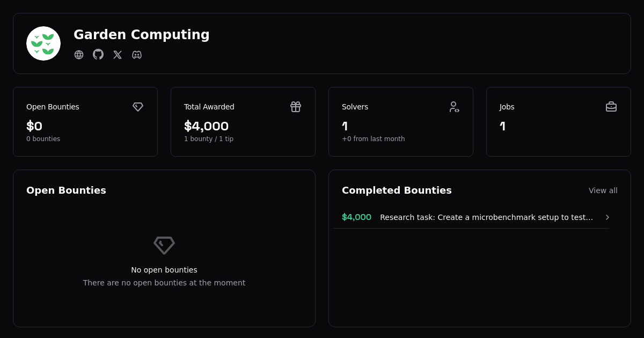Click the briefcase icon on Jobs card
This screenshot has width=644, height=338.
pos(611,107)
